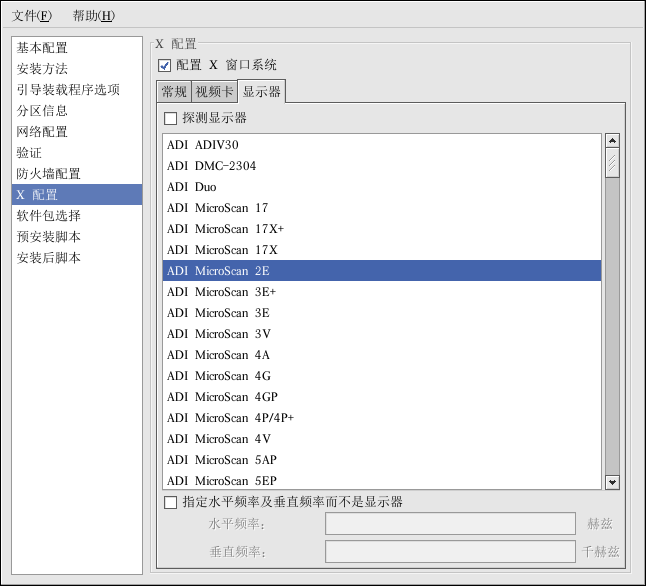Click the scrollbar down arrow
Image resolution: width=646 pixels, height=586 pixels.
[x=612, y=482]
